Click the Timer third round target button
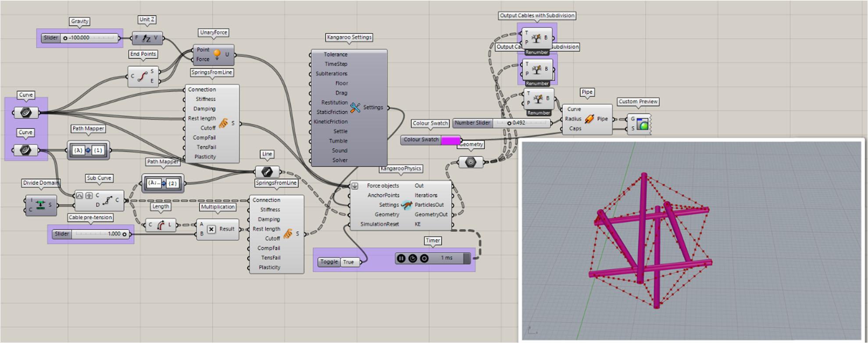868x343 pixels. pyautogui.click(x=424, y=258)
